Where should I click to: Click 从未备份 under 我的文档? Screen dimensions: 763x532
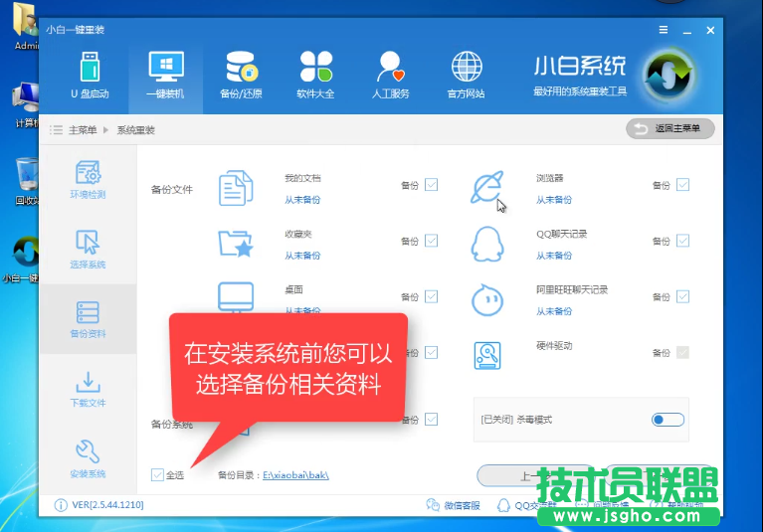(x=302, y=200)
